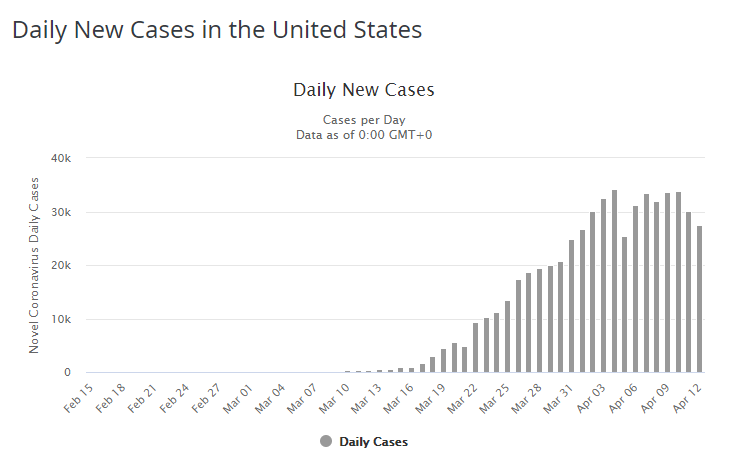Click the Cases per Day subtitle

[x=364, y=120]
